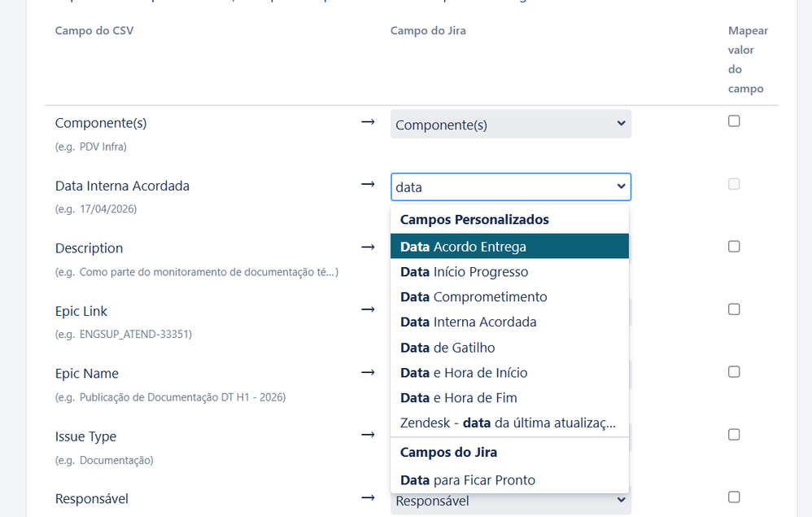Select the Data Acordo Entrega option

pos(510,244)
